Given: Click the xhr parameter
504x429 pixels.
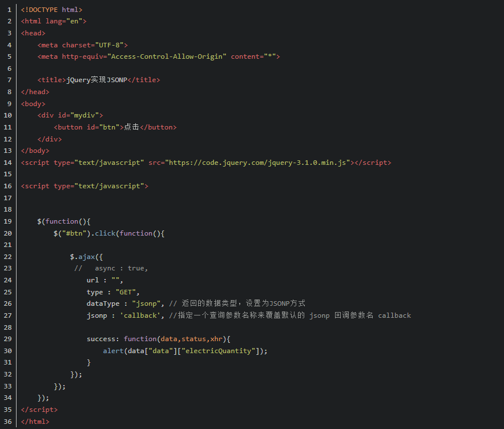Looking at the screenshot, I should tap(216, 339).
